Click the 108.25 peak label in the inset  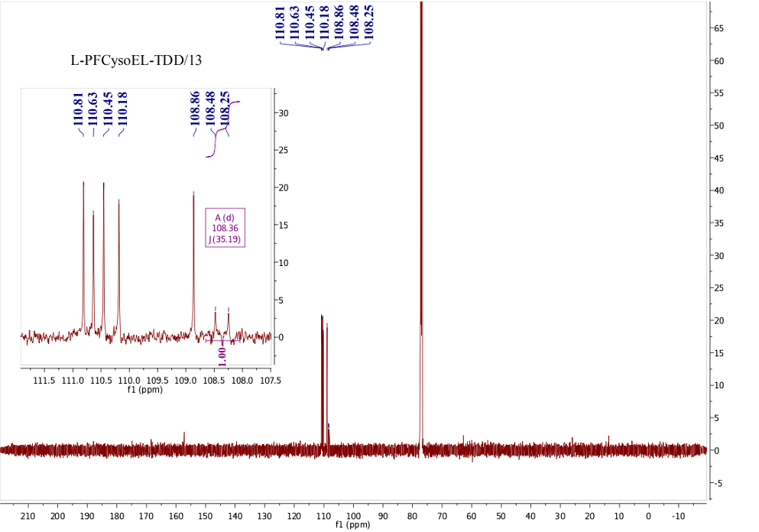[x=225, y=108]
